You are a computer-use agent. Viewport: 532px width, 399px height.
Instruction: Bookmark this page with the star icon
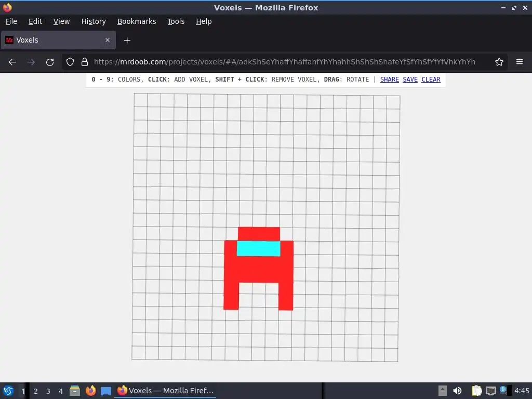pyautogui.click(x=499, y=62)
